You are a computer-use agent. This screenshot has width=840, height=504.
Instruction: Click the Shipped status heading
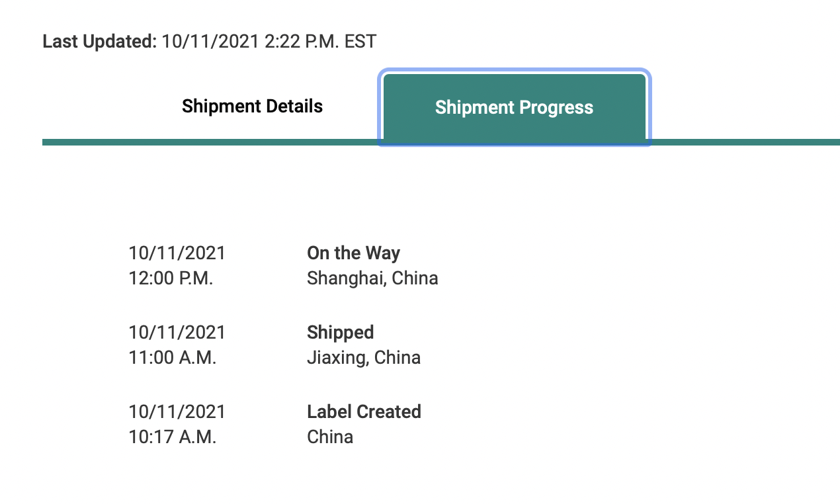pyautogui.click(x=340, y=332)
